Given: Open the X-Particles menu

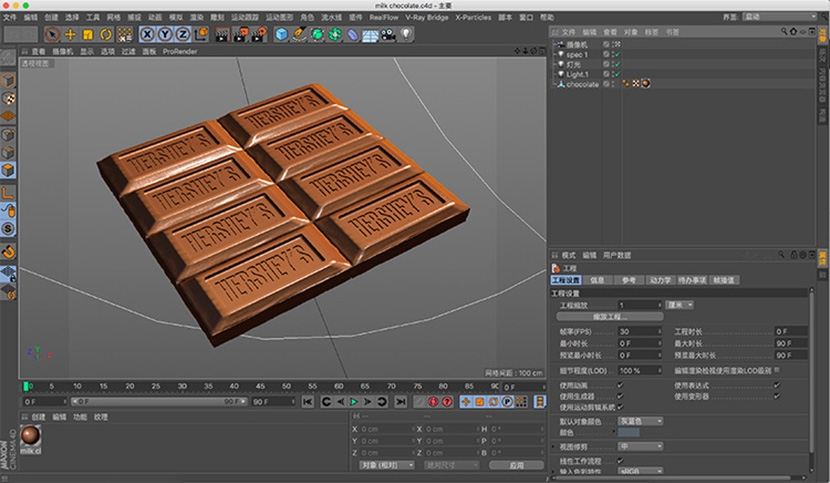Looking at the screenshot, I should 473,17.
